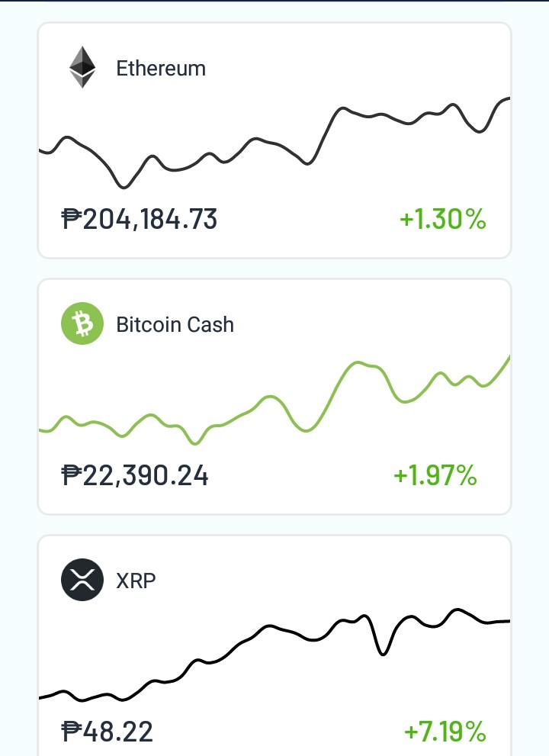Select the XRP price ₱48.22
The height and width of the screenshot is (756, 549).
pos(107,732)
